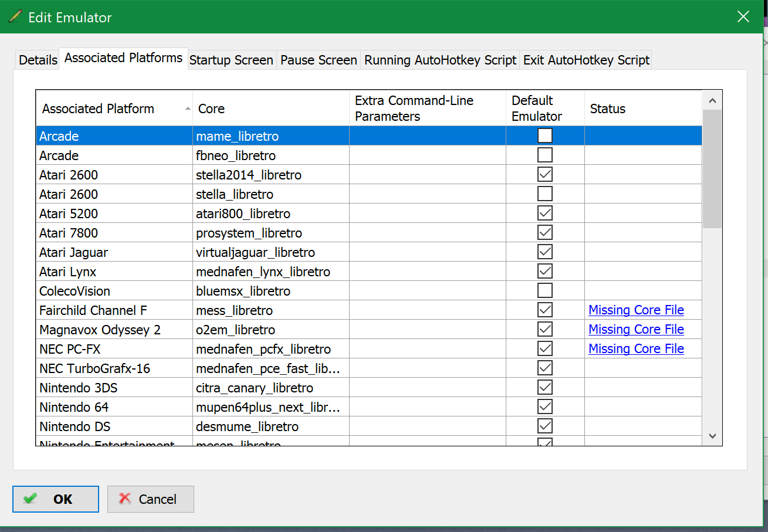This screenshot has height=532, width=768.
Task: Select the fbneo_libretro core cell
Action: click(271, 155)
